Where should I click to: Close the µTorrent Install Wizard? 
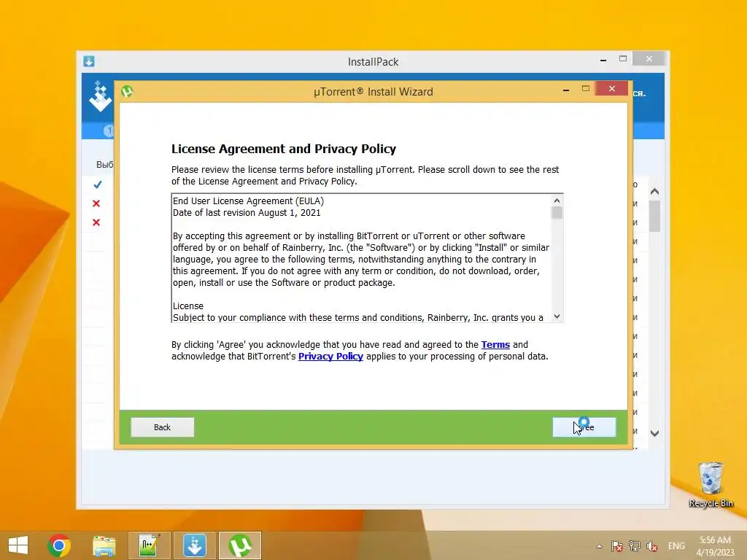pyautogui.click(x=612, y=88)
